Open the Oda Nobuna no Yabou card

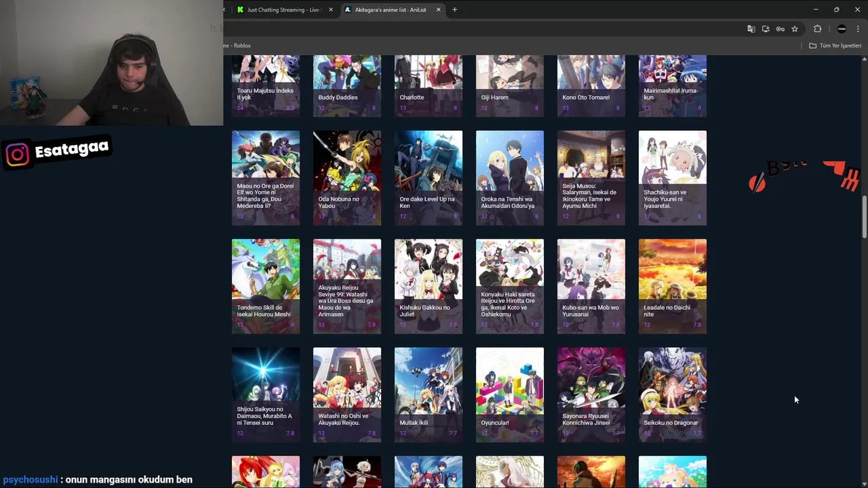point(347,178)
